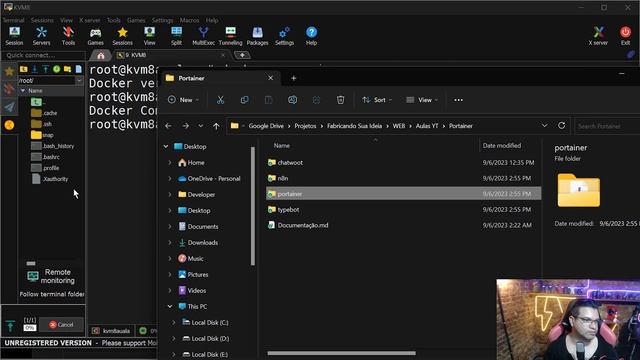Click See more three dots in Explorer
640x360 pixels.
pos(458,100)
